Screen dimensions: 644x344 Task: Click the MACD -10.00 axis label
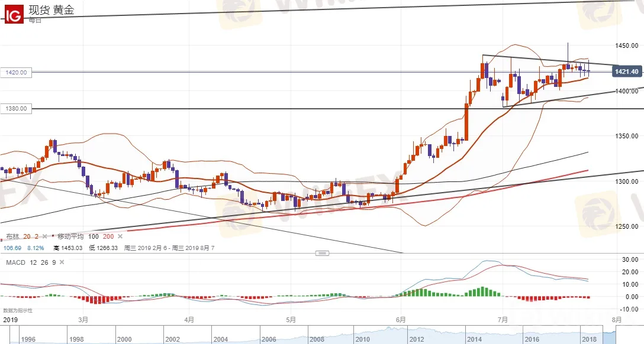(x=629, y=309)
